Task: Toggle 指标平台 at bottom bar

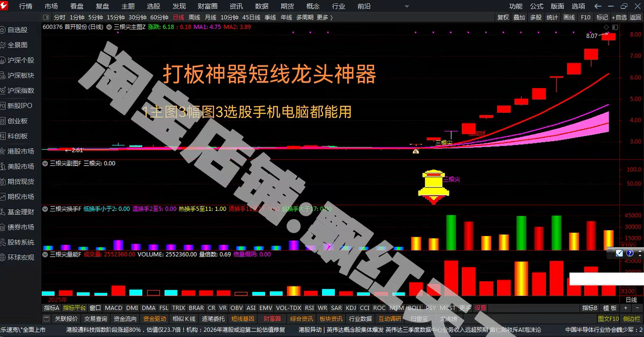Action: pyautogui.click(x=74, y=308)
